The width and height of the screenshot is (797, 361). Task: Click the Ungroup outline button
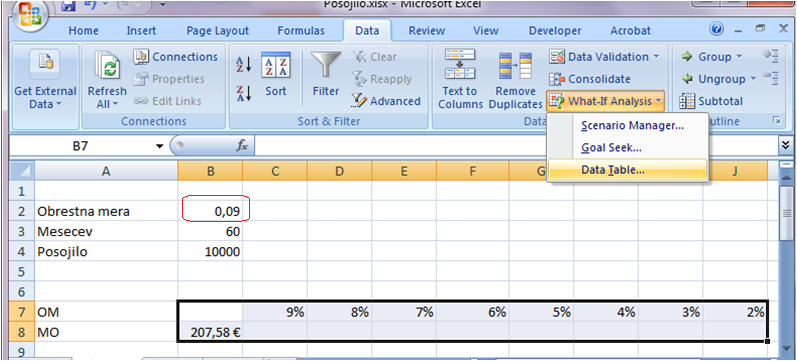713,79
